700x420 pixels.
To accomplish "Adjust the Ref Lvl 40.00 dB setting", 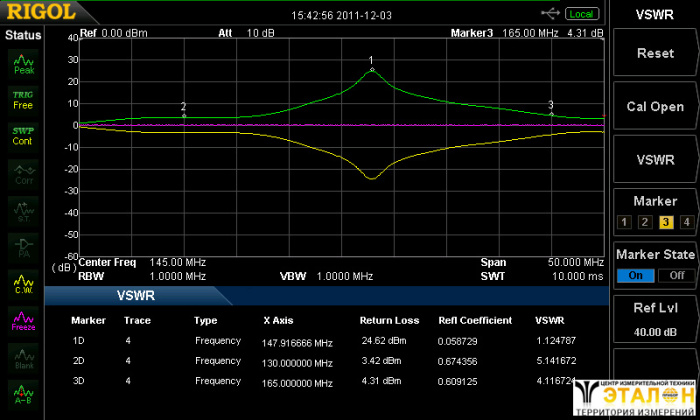I will coord(655,319).
